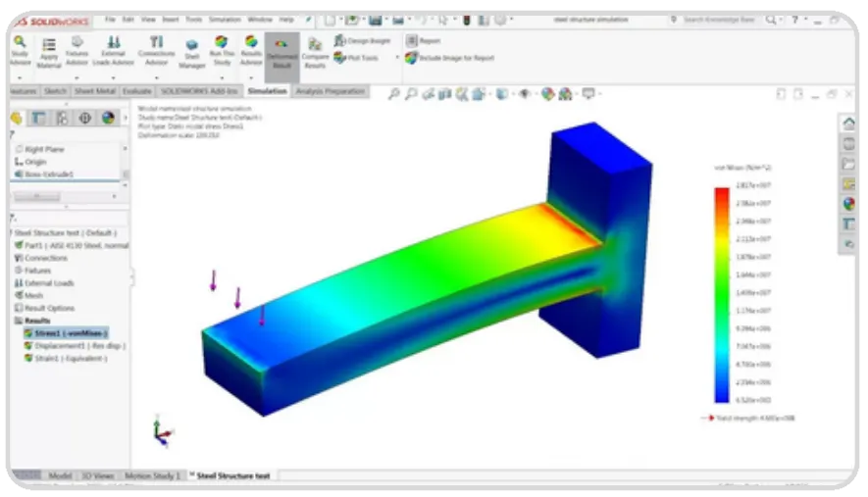Expand the Run This Study dropdown arrow

pyautogui.click(x=222, y=78)
